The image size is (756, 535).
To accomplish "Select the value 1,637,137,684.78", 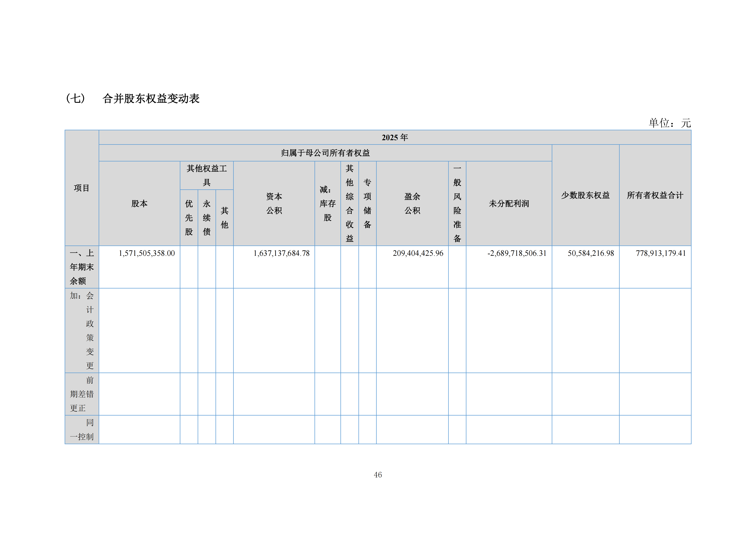I will [282, 253].
